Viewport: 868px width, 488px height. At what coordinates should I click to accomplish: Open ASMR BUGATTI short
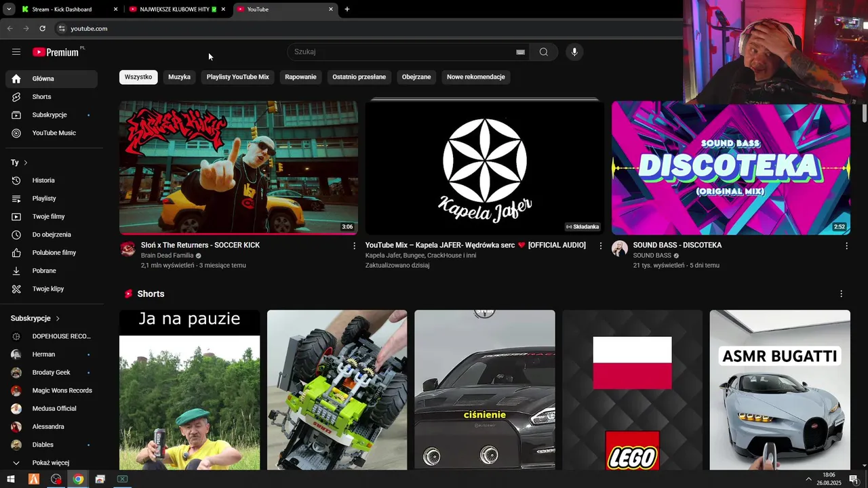[780, 390]
